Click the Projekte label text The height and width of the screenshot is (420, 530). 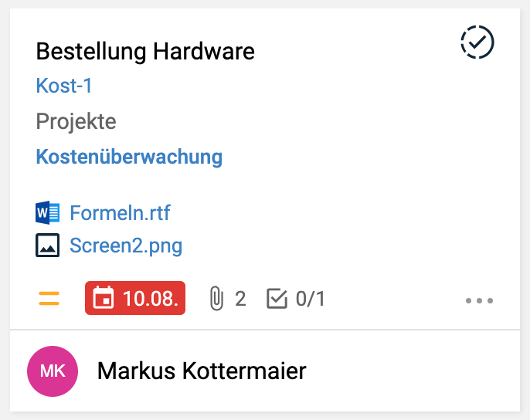(x=76, y=121)
